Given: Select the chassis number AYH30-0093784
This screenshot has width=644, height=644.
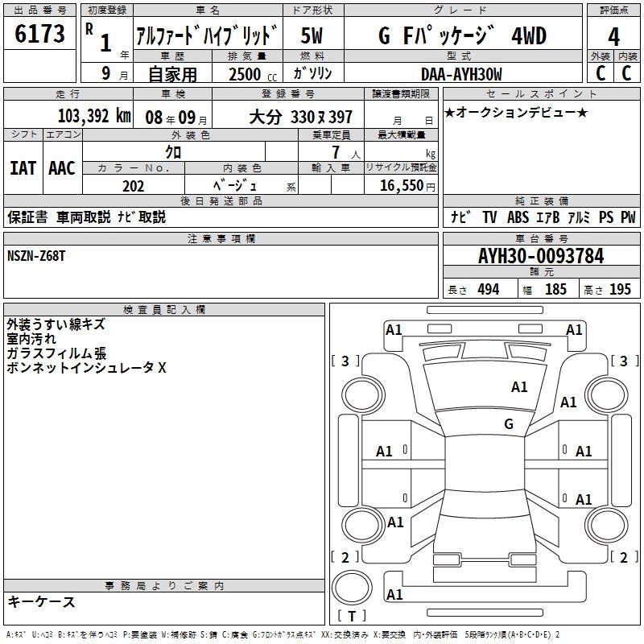Looking at the screenshot, I should click(x=540, y=256).
